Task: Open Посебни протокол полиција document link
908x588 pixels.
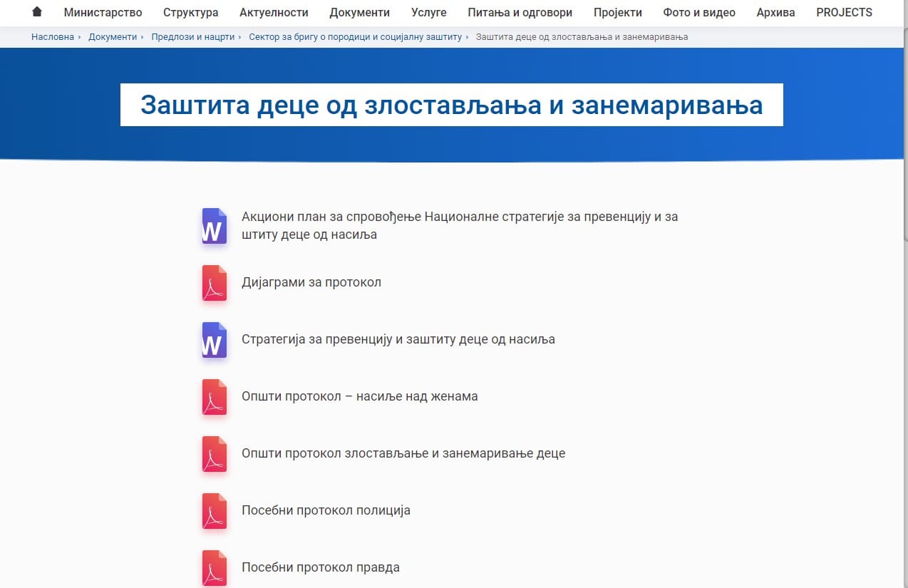Action: (326, 510)
